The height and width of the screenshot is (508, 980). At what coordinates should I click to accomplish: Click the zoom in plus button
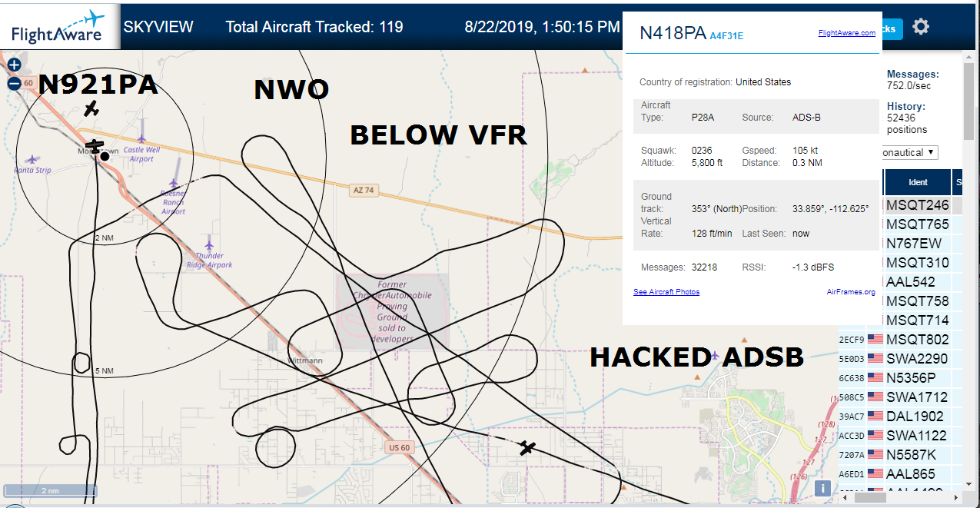tap(14, 65)
